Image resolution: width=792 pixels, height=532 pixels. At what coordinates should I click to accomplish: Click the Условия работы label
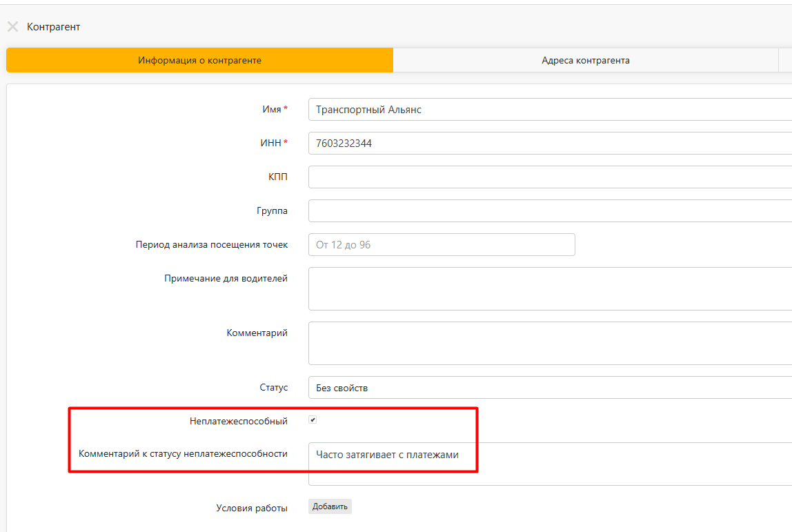tap(251, 508)
